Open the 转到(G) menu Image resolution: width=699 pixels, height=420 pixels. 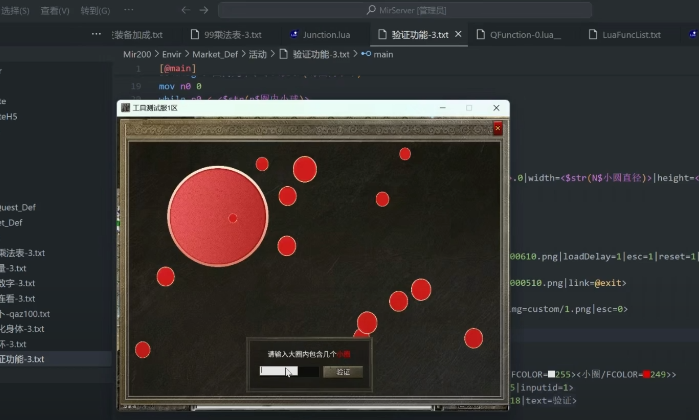point(95,10)
